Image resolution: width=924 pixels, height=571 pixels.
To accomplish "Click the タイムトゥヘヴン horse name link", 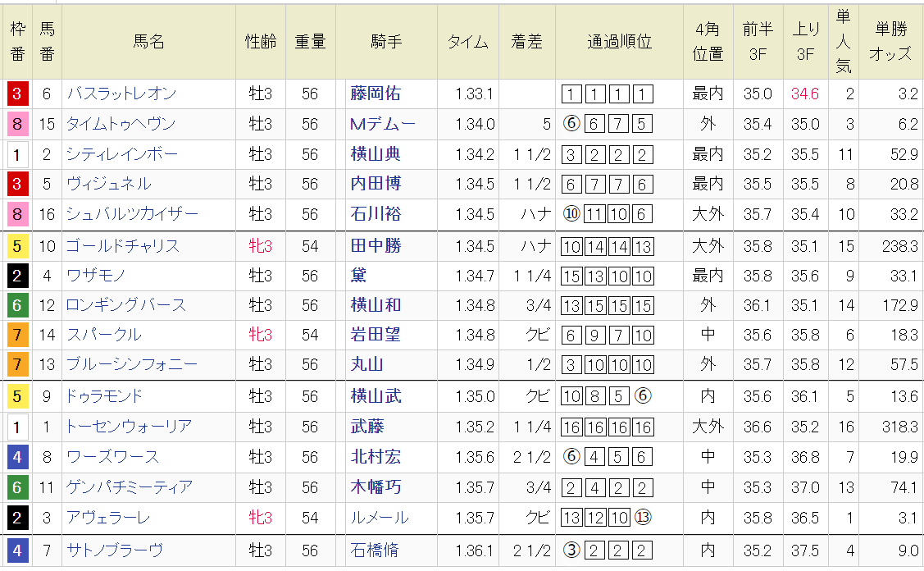I will [121, 125].
